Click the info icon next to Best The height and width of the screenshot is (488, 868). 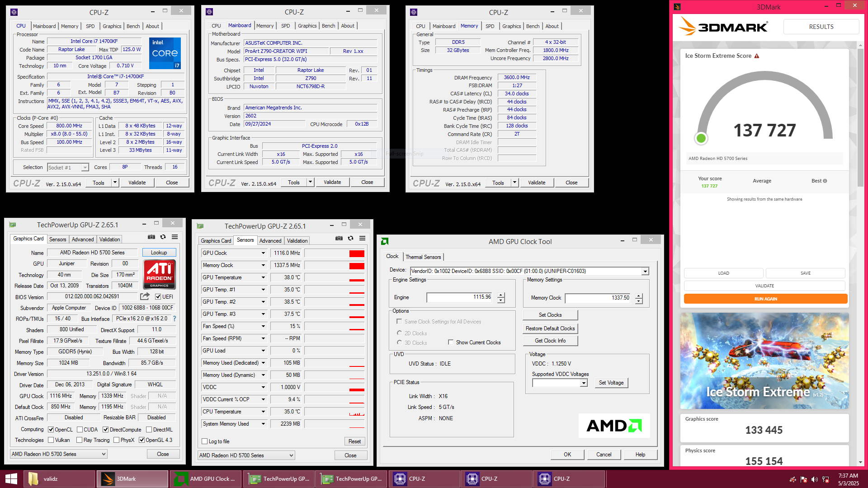point(825,181)
